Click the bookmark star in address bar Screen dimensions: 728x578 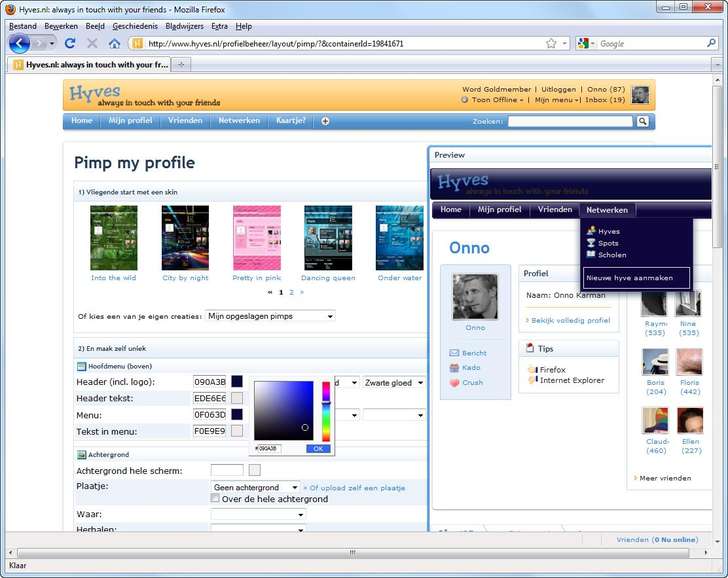pos(551,44)
